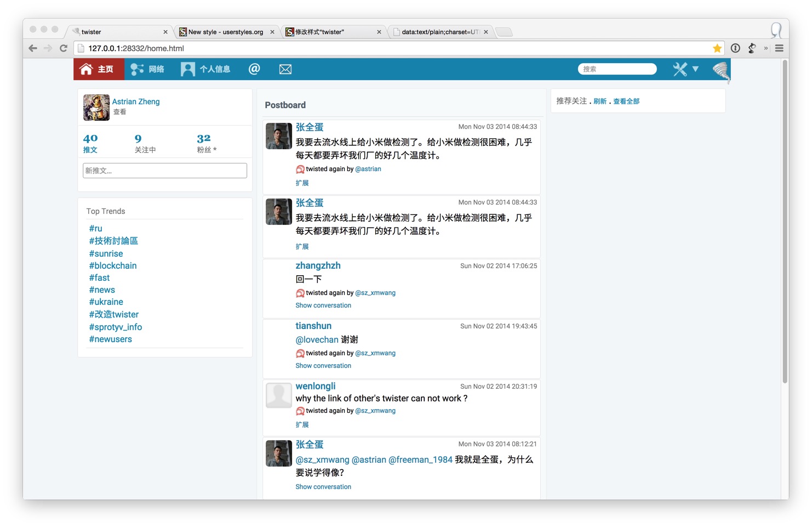Open the #sunrise trend
Viewport: 812px width, 527px height.
(x=106, y=253)
